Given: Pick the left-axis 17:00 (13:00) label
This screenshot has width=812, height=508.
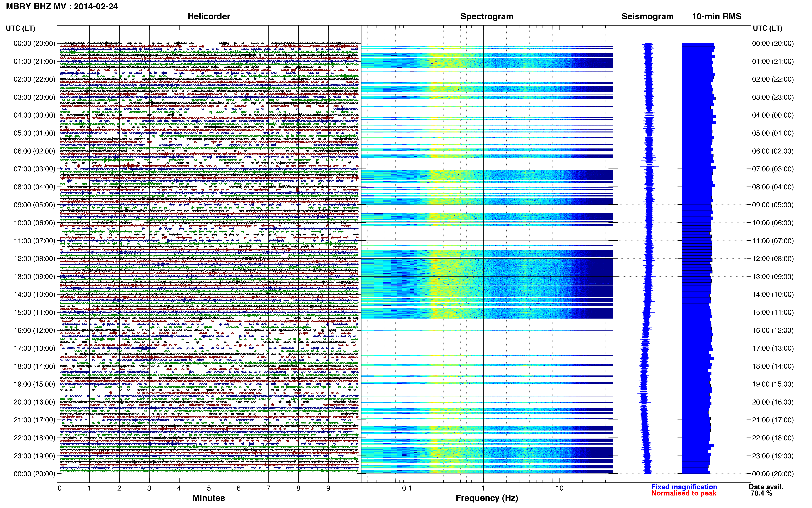Looking at the screenshot, I should coord(34,348).
